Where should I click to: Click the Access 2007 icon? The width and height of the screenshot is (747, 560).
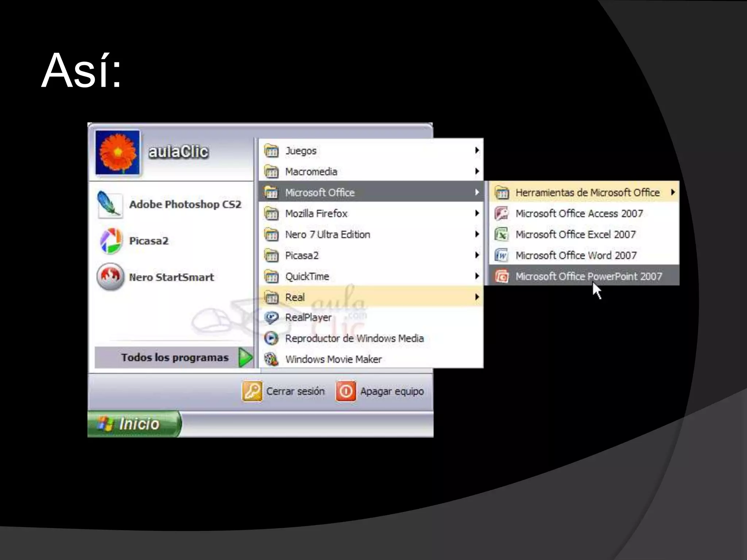click(x=502, y=213)
